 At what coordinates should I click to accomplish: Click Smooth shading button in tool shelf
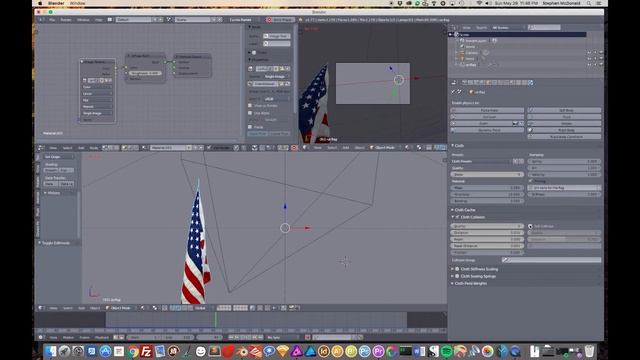(x=51, y=170)
